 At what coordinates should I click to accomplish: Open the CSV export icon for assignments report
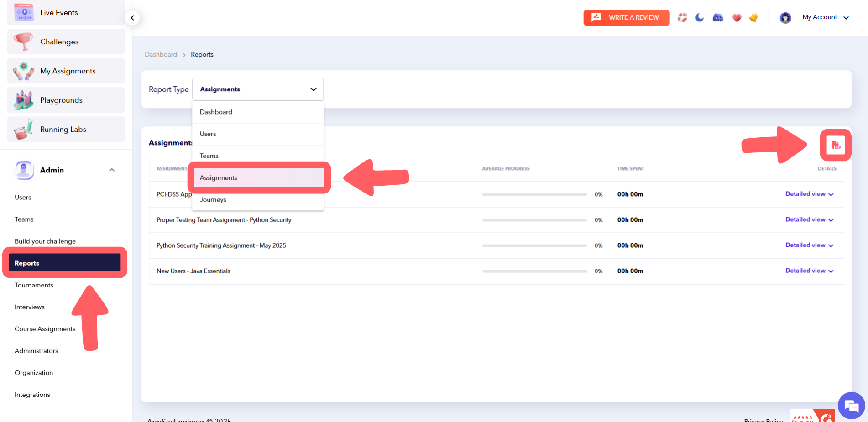(836, 145)
